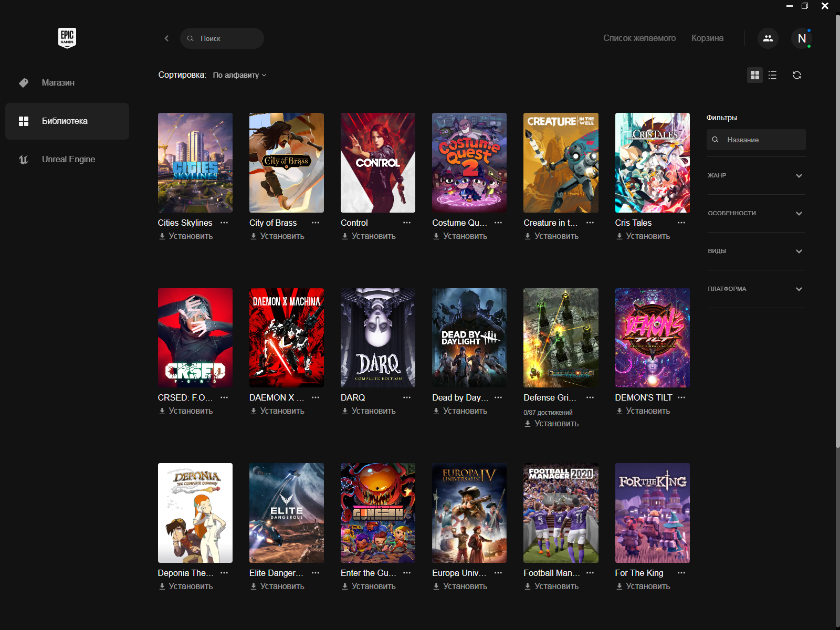Open the City of Brass cover thumbnail
This screenshot has height=630, width=840.
click(x=287, y=163)
